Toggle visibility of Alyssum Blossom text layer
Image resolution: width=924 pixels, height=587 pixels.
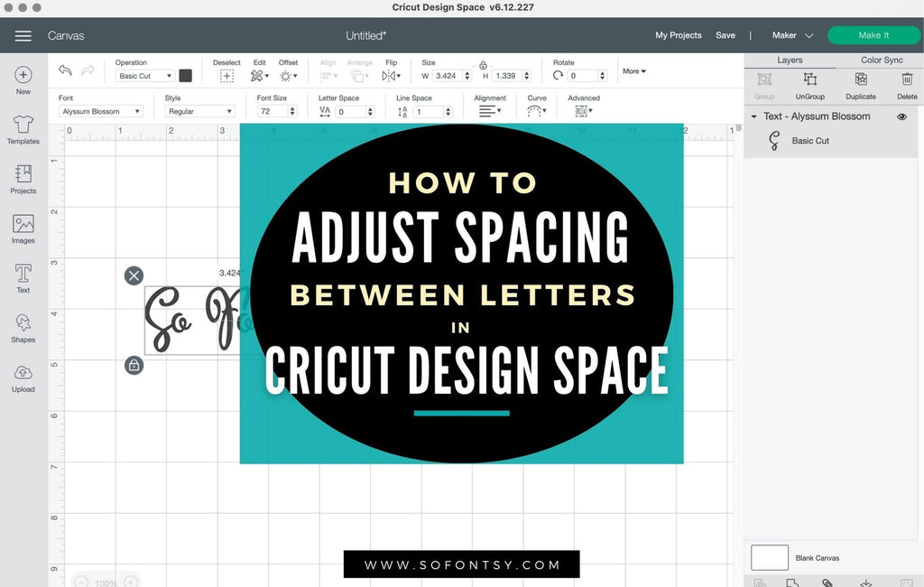901,116
